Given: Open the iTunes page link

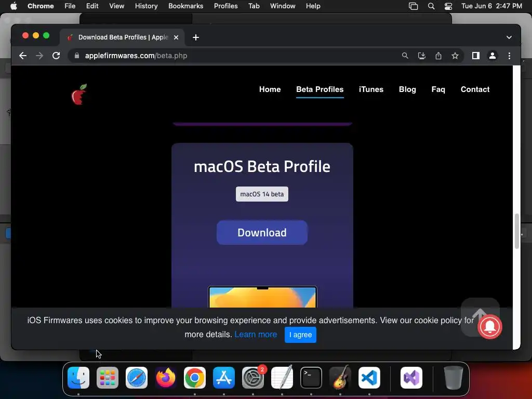Looking at the screenshot, I should click(x=371, y=89).
